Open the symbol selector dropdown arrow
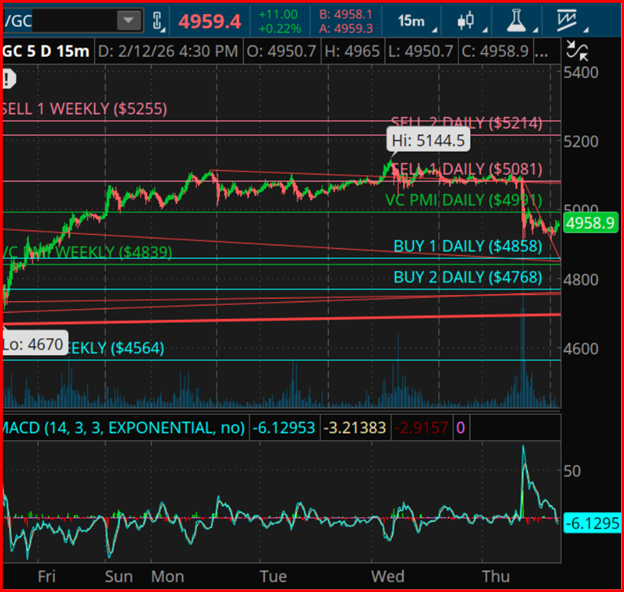624x592 pixels. click(128, 20)
